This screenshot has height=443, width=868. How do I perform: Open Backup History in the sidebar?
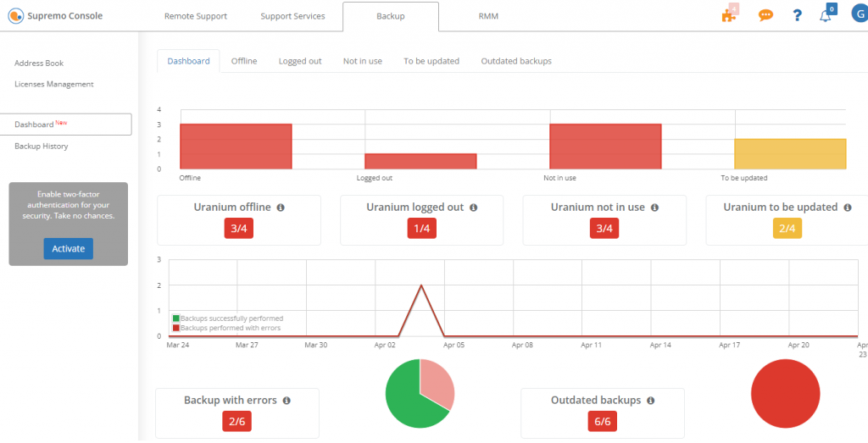point(42,146)
